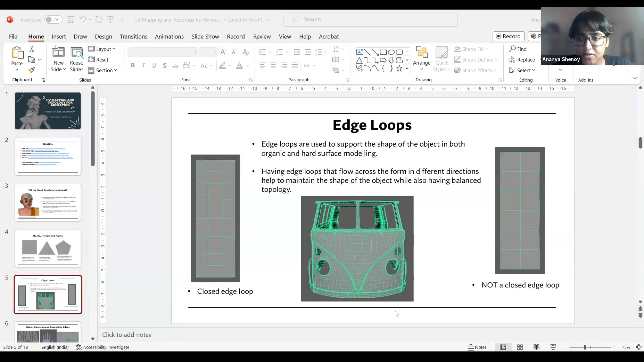Open the File tab

[x=13, y=36]
